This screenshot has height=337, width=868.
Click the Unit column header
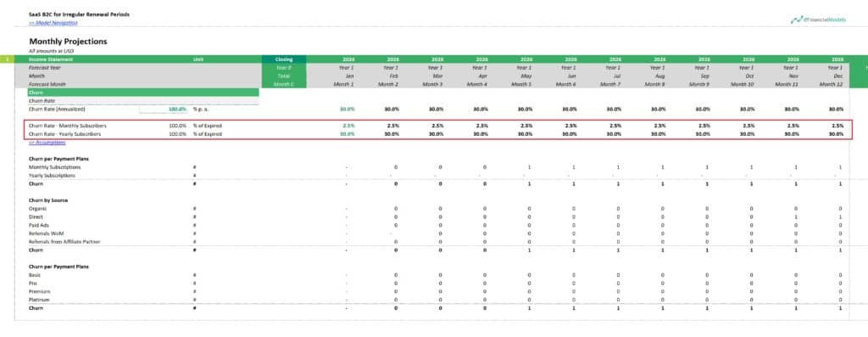coord(198,59)
